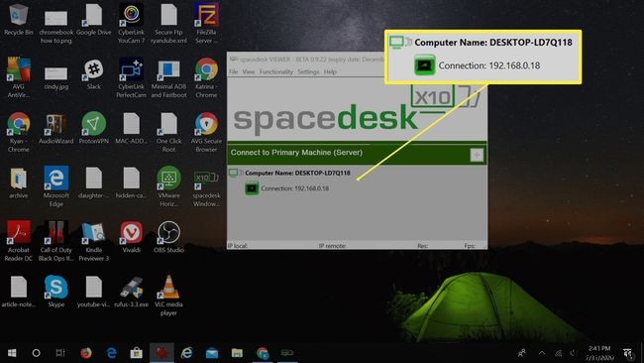Expand the hidden system tray icons chevron
This screenshot has height=363, width=644.
[x=542, y=353]
